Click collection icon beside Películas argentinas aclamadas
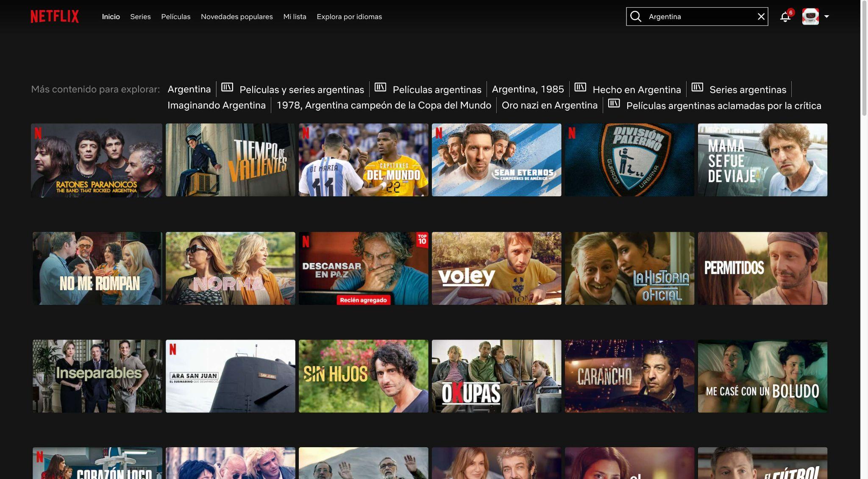 614,103
